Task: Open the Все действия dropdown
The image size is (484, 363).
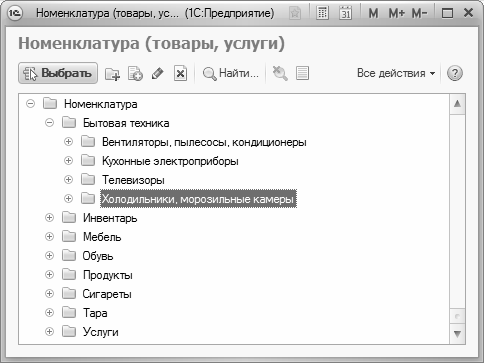Action: [396, 73]
